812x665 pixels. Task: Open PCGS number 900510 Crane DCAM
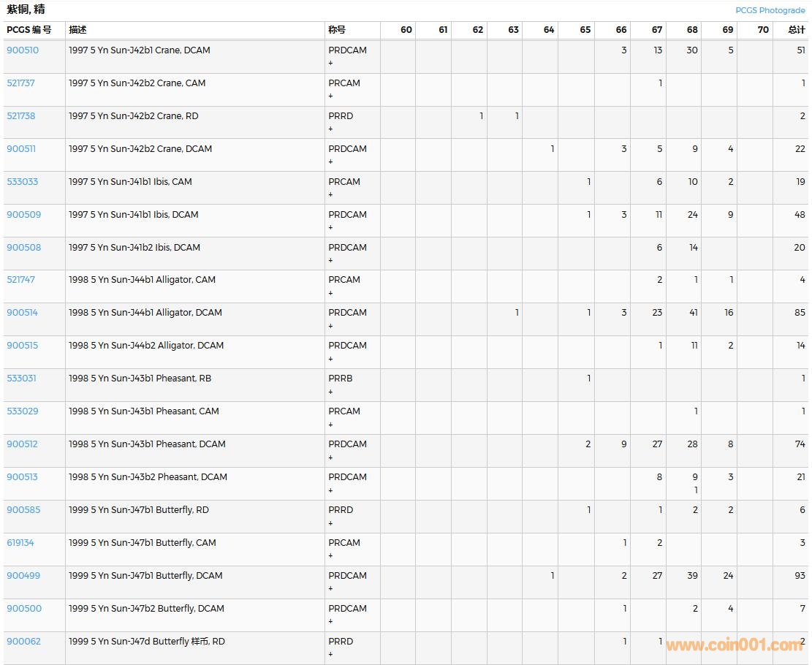coord(23,50)
